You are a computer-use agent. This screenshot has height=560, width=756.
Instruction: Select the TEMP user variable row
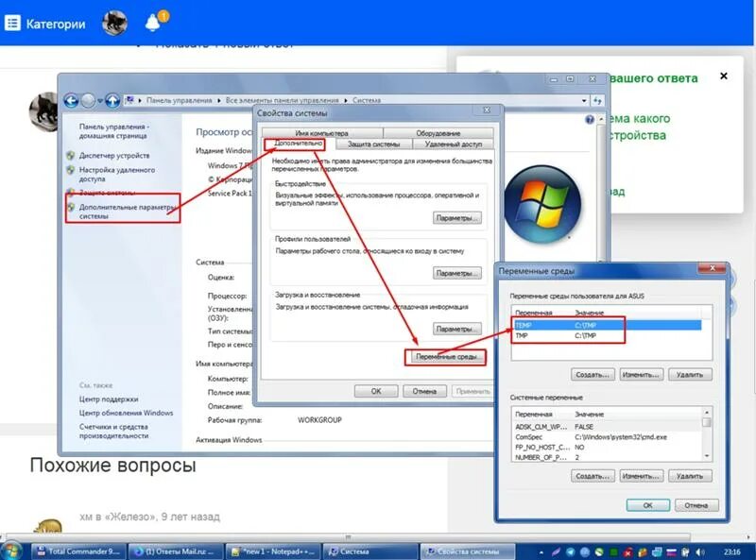607,325
